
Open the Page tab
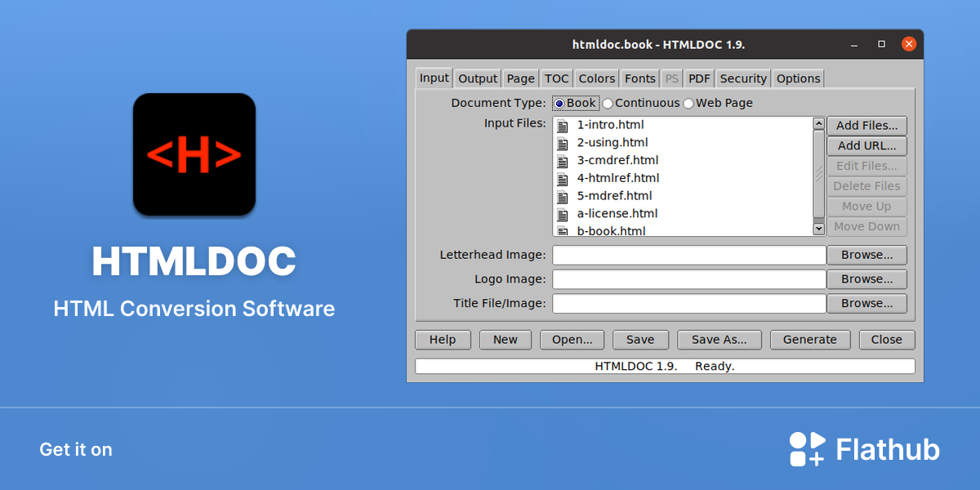point(520,78)
